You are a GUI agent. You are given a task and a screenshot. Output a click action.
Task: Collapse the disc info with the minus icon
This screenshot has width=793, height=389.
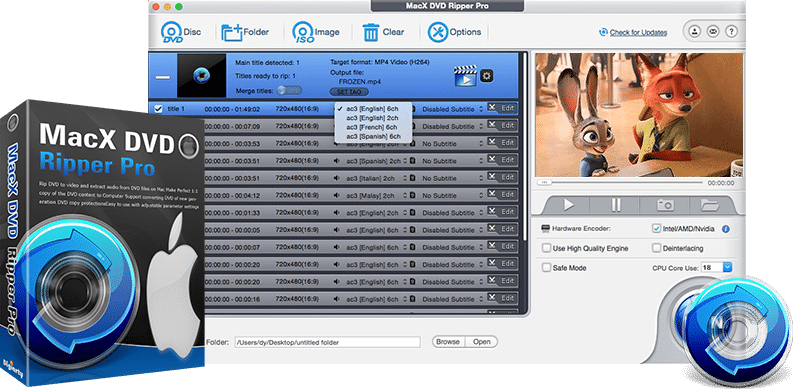tap(163, 77)
